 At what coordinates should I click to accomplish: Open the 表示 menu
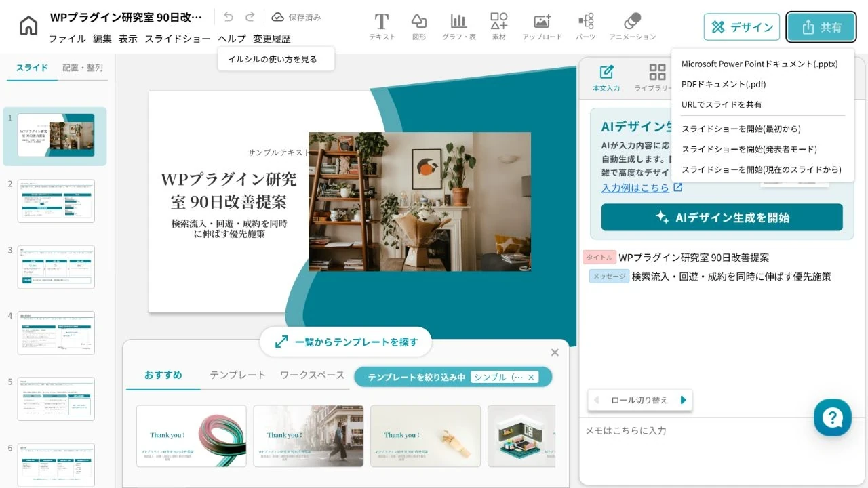coord(128,39)
